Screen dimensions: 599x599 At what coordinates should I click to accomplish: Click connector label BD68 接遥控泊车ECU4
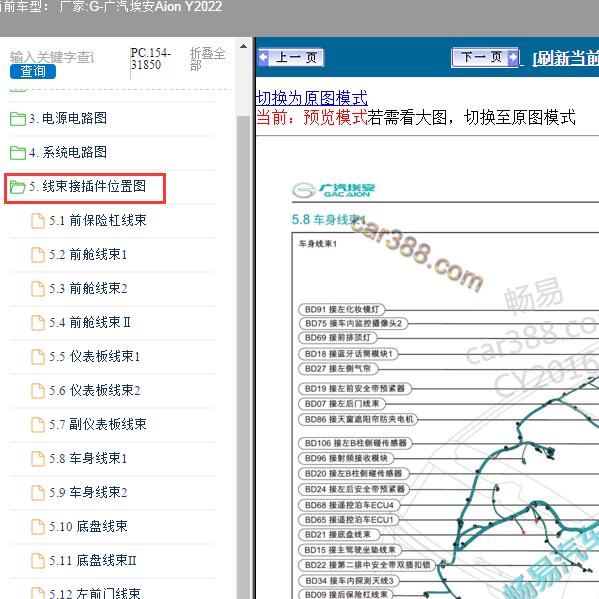click(349, 505)
